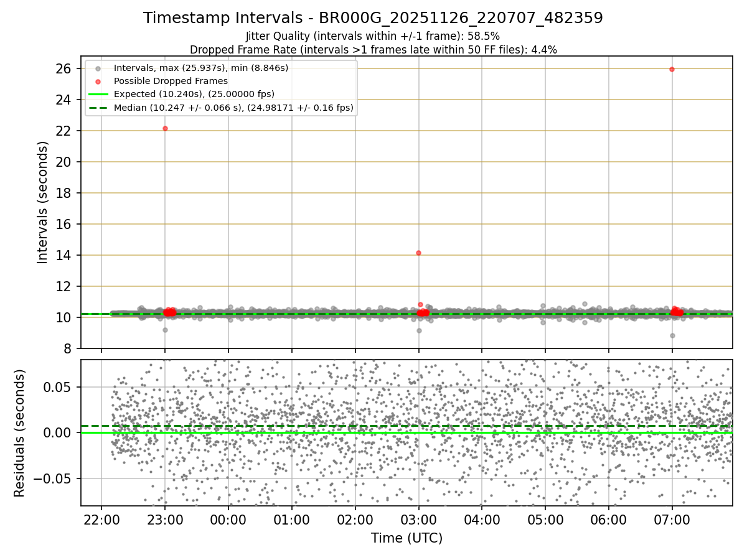Click the '07:00' x-axis tick label
Image resolution: width=747 pixels, height=560 pixels.
[672, 520]
